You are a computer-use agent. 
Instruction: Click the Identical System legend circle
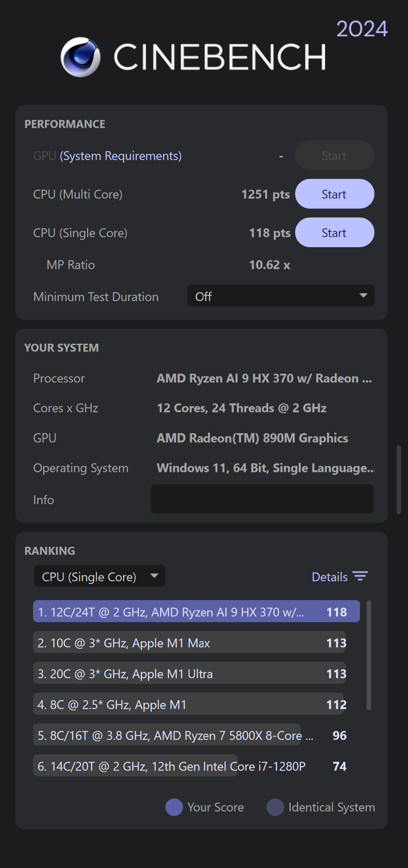tap(275, 807)
